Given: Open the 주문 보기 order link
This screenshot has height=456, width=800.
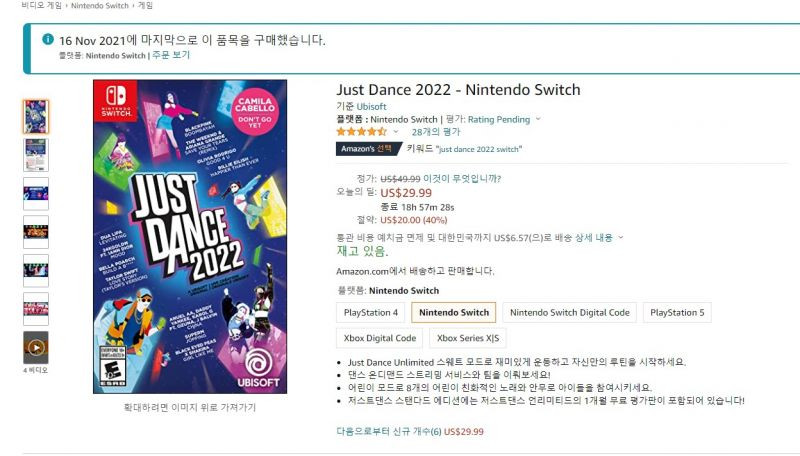Looking at the screenshot, I should [x=171, y=55].
